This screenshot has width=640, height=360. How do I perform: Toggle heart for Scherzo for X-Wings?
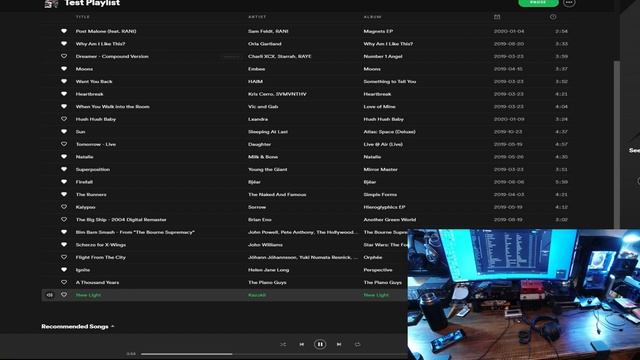(64, 244)
